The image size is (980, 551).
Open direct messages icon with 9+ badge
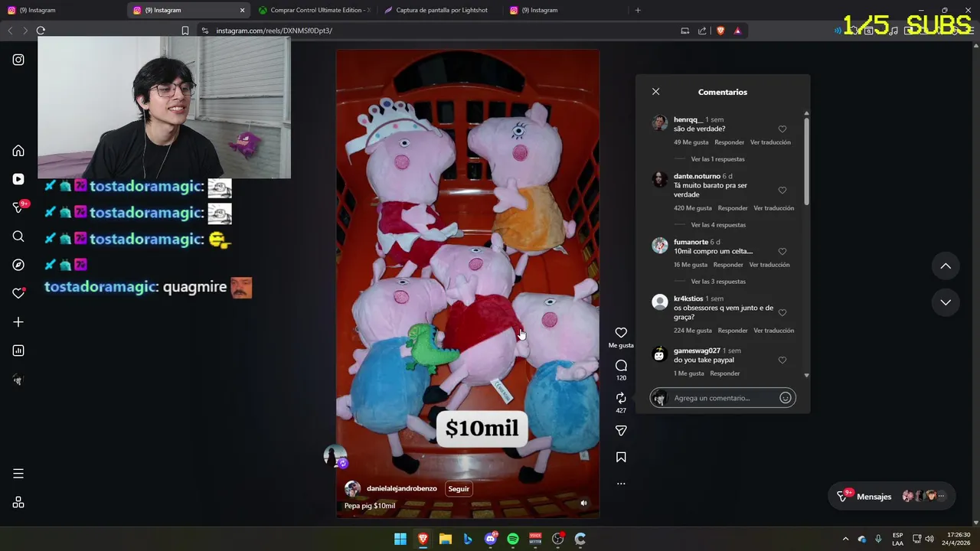18,207
